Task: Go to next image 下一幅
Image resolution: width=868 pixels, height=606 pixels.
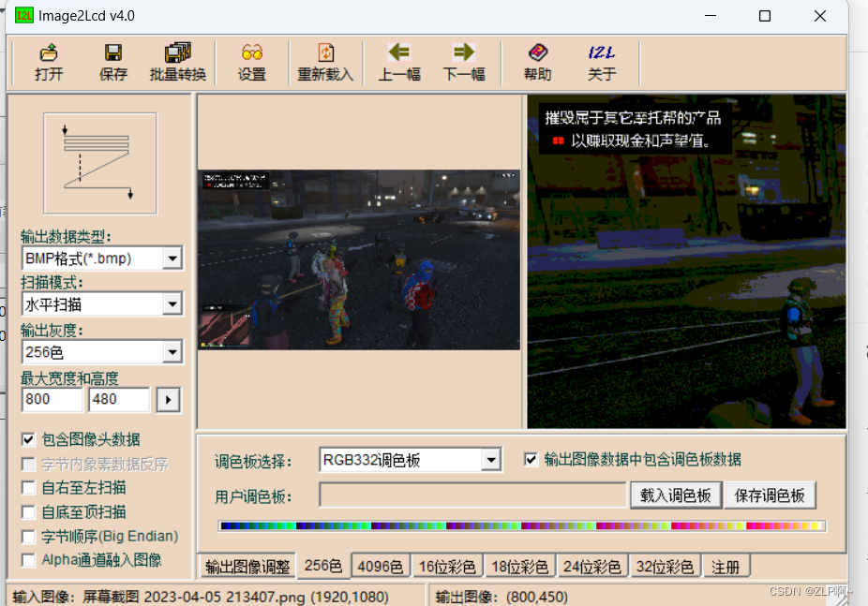Action: tap(464, 62)
